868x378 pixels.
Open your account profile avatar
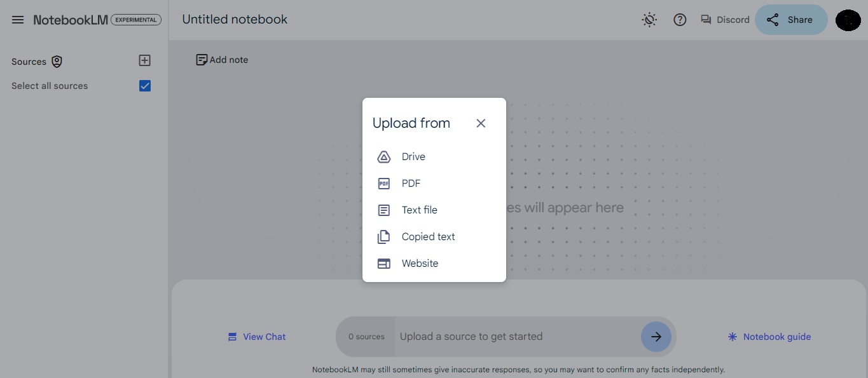pyautogui.click(x=848, y=20)
